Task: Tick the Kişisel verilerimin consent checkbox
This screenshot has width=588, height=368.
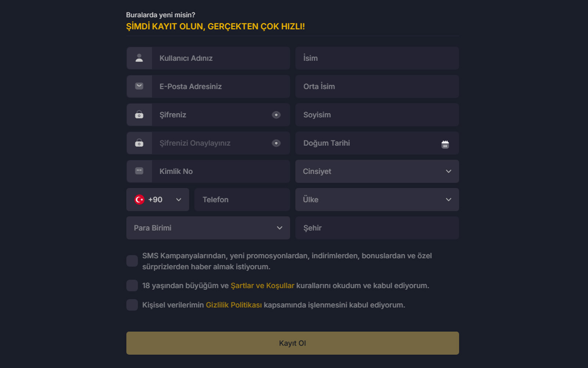Action: [132, 305]
